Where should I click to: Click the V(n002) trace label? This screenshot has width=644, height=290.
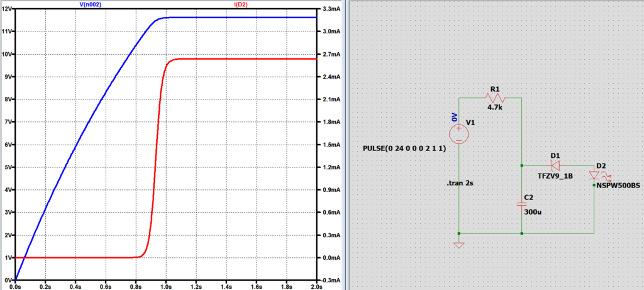pos(90,4)
